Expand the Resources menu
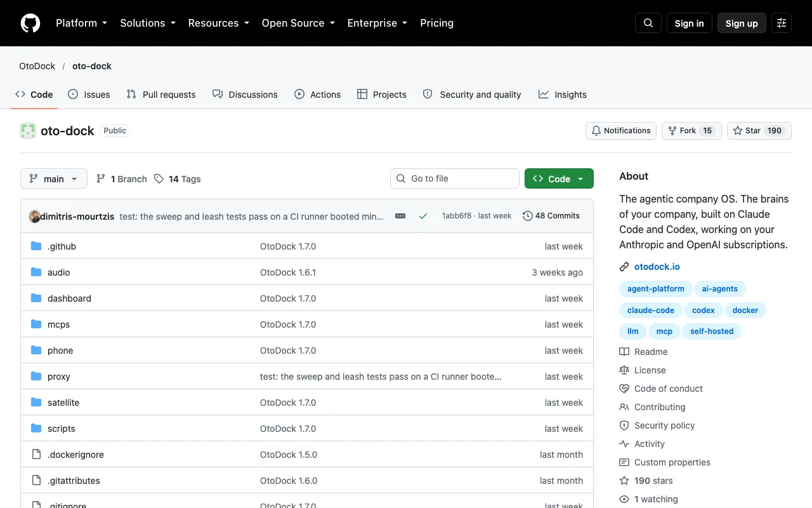This screenshot has width=812, height=508. (x=218, y=23)
